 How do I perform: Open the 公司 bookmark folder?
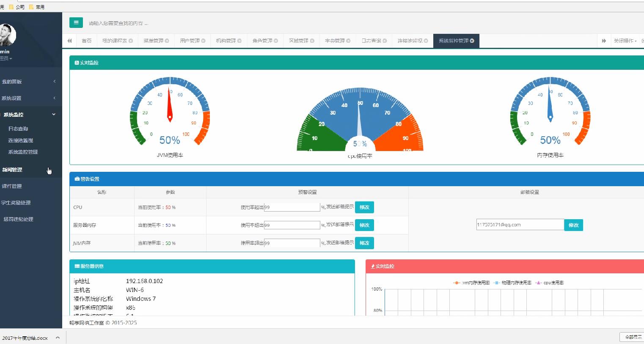tap(17, 7)
